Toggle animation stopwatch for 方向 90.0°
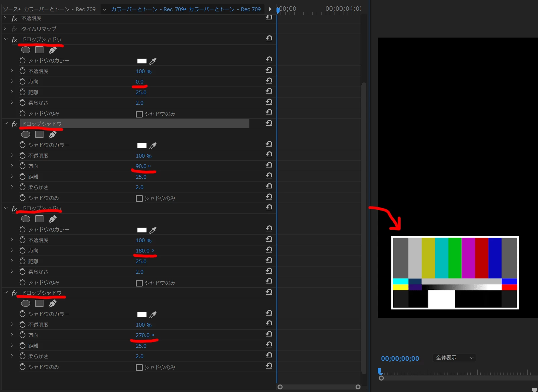 (x=22, y=166)
